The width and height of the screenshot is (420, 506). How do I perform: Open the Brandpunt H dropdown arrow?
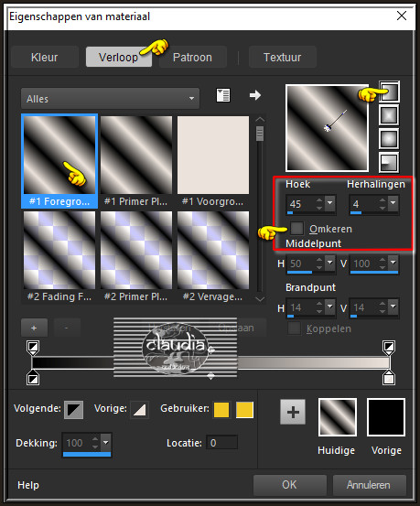point(330,307)
